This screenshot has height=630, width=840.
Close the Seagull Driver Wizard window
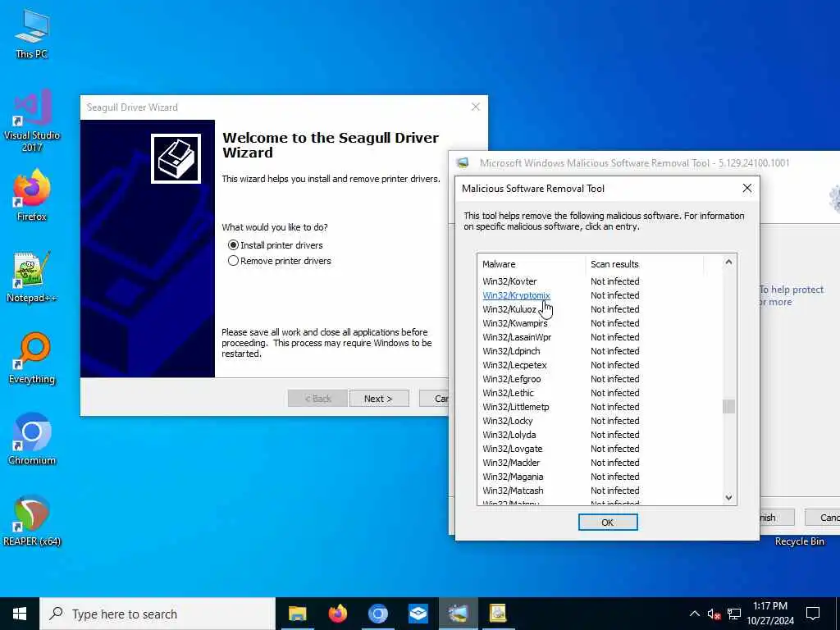click(x=475, y=107)
